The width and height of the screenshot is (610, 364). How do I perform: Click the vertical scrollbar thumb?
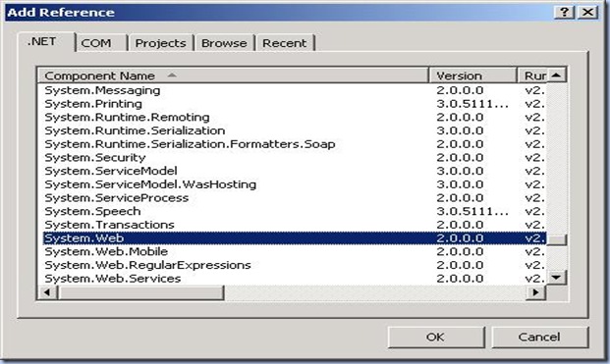[556, 239]
